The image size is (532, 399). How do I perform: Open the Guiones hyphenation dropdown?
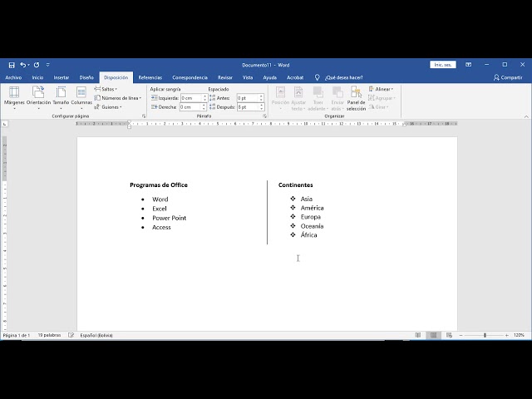tap(111, 107)
